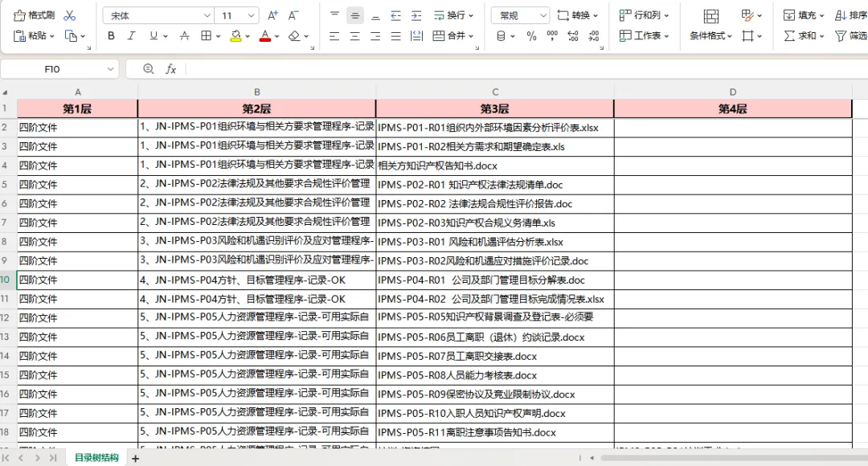The height and width of the screenshot is (466, 868).
Task: Open the font size 11 dropdown
Action: [251, 15]
